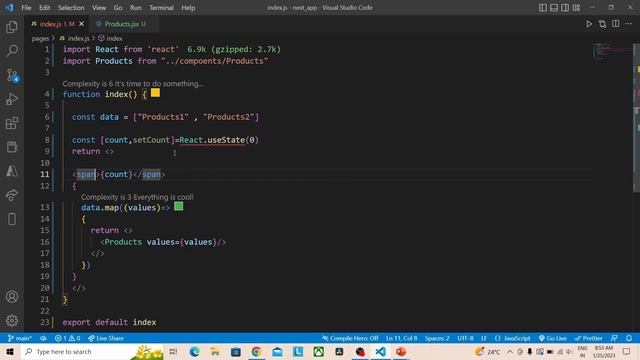Open notifications bell in the status bar
Screen dimensions: 640x360
[x=629, y=338]
